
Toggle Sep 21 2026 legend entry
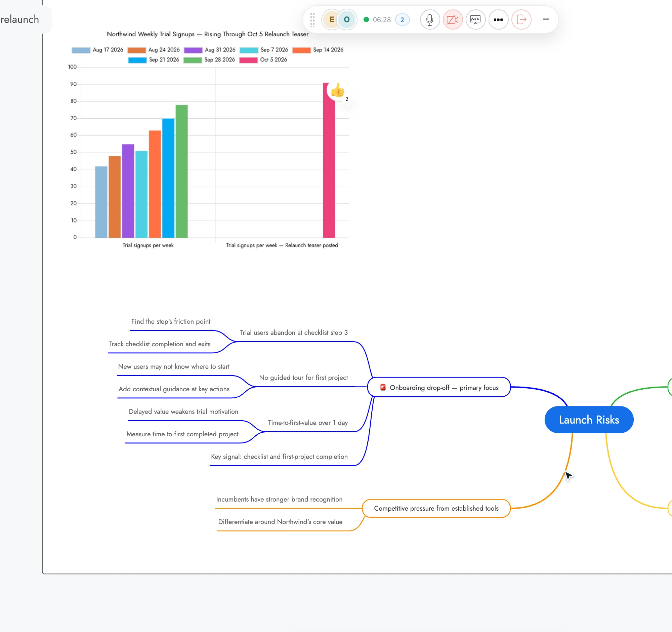pyautogui.click(x=154, y=60)
